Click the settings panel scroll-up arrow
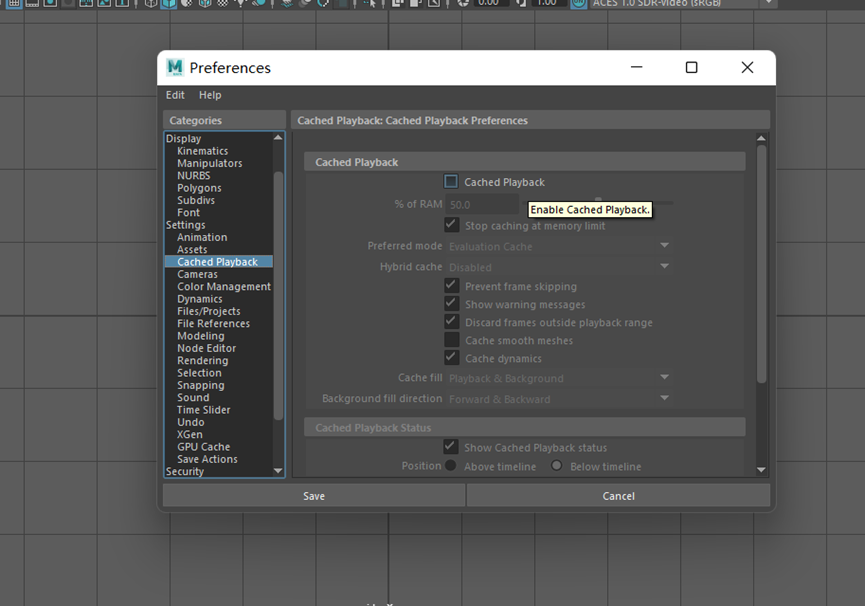Screen dimensions: 865x606 pyautogui.click(x=761, y=138)
